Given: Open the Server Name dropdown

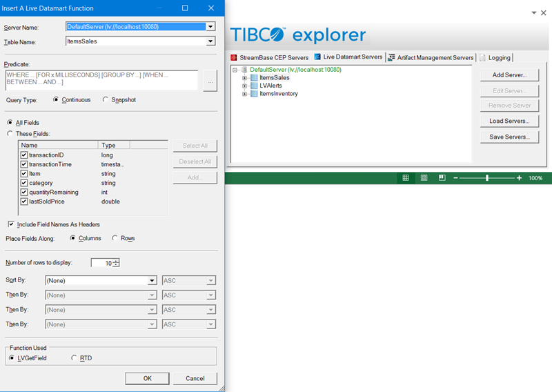Looking at the screenshot, I should click(x=211, y=27).
